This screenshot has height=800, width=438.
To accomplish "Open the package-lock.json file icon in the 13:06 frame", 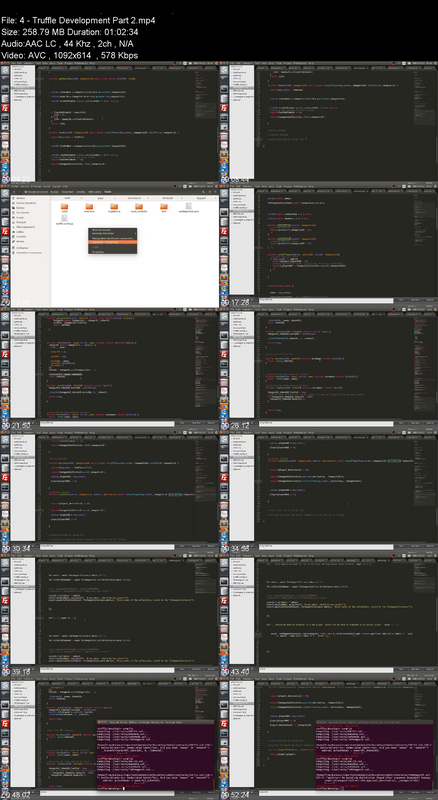I will point(188,206).
